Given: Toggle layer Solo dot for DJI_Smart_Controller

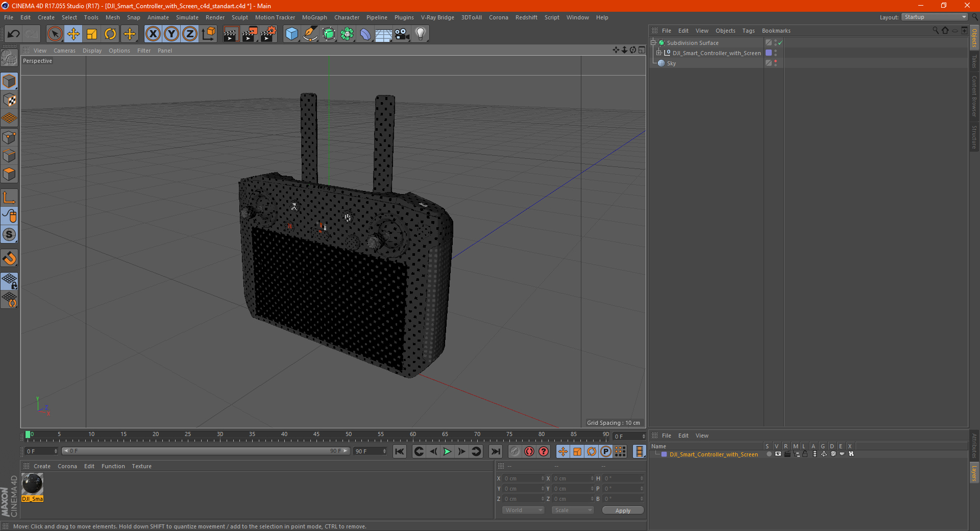Looking at the screenshot, I should pos(769,454).
